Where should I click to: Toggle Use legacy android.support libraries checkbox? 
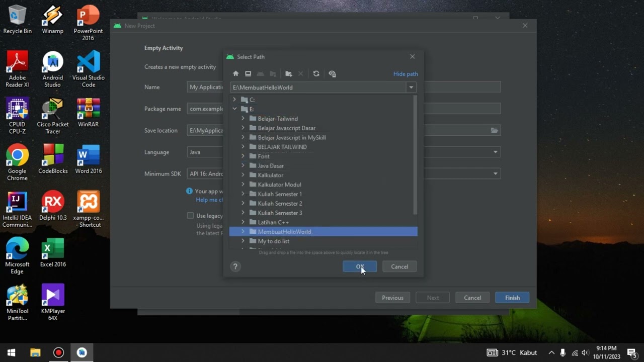coord(190,216)
